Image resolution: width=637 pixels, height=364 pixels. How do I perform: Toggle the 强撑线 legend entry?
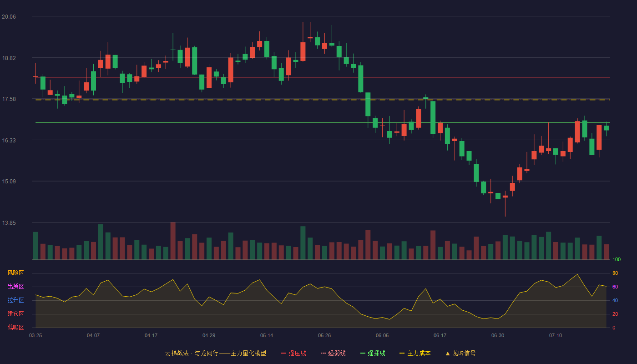point(373,353)
